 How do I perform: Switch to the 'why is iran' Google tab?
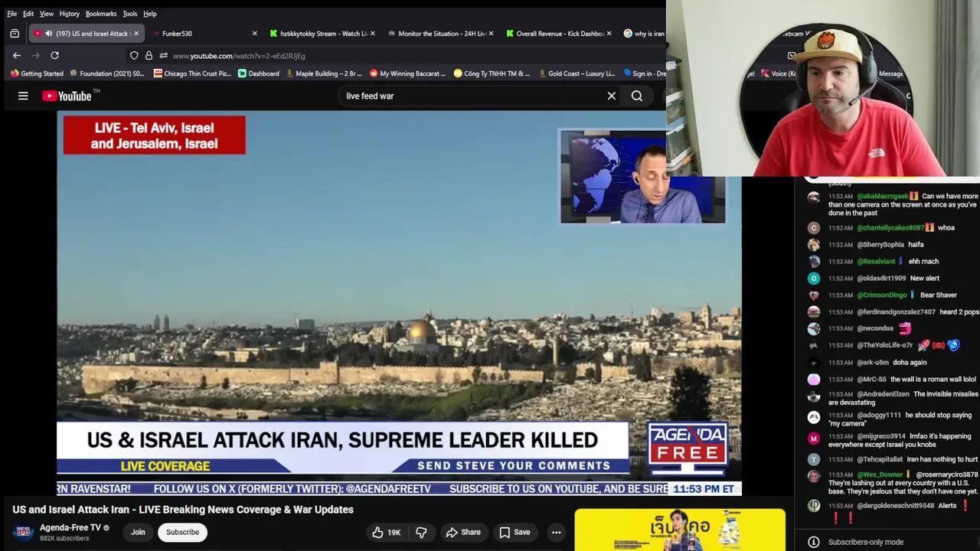point(643,34)
